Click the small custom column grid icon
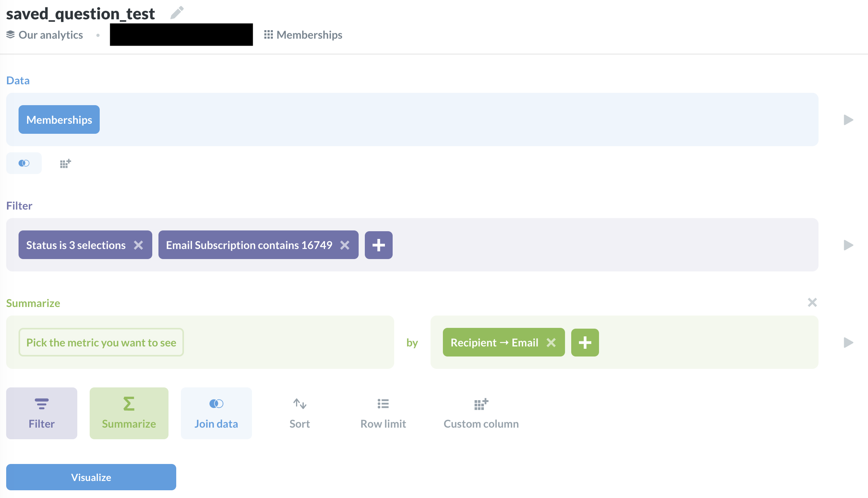868x498 pixels. click(x=65, y=164)
